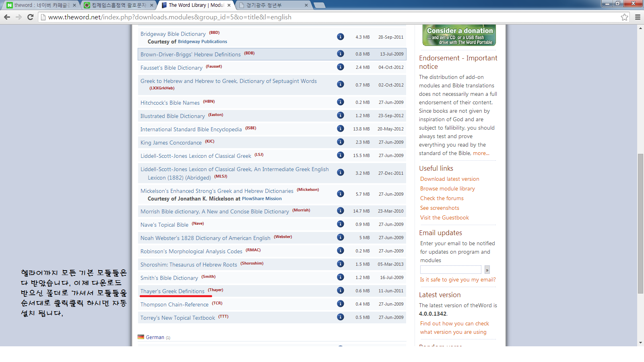Open info icon for Abridged MLSJ lexicon
The width and height of the screenshot is (644, 362).
click(x=341, y=172)
